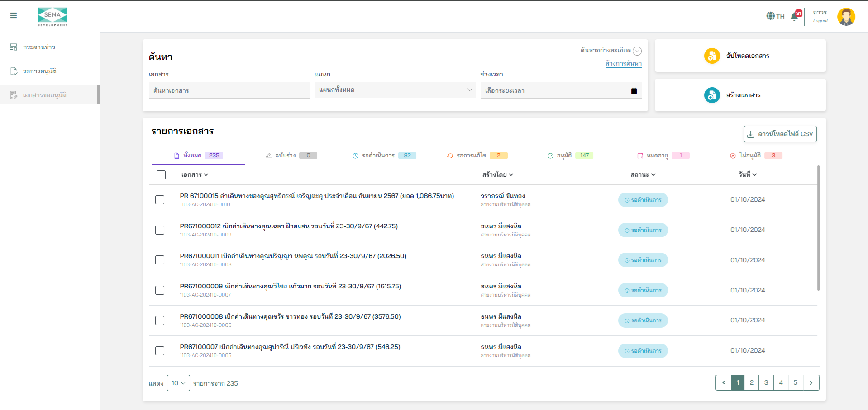The width and height of the screenshot is (868, 410).
Task: Click the yellow upload document icon
Action: [712, 56]
